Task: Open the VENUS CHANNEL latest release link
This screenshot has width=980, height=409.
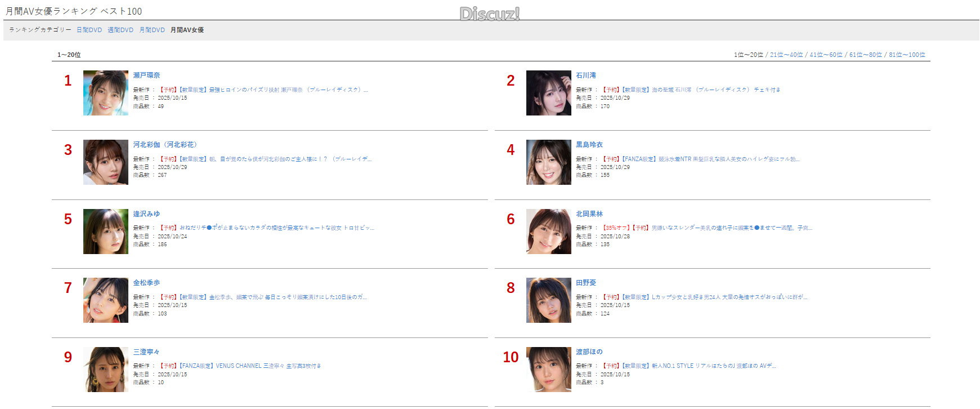Action: (x=240, y=366)
